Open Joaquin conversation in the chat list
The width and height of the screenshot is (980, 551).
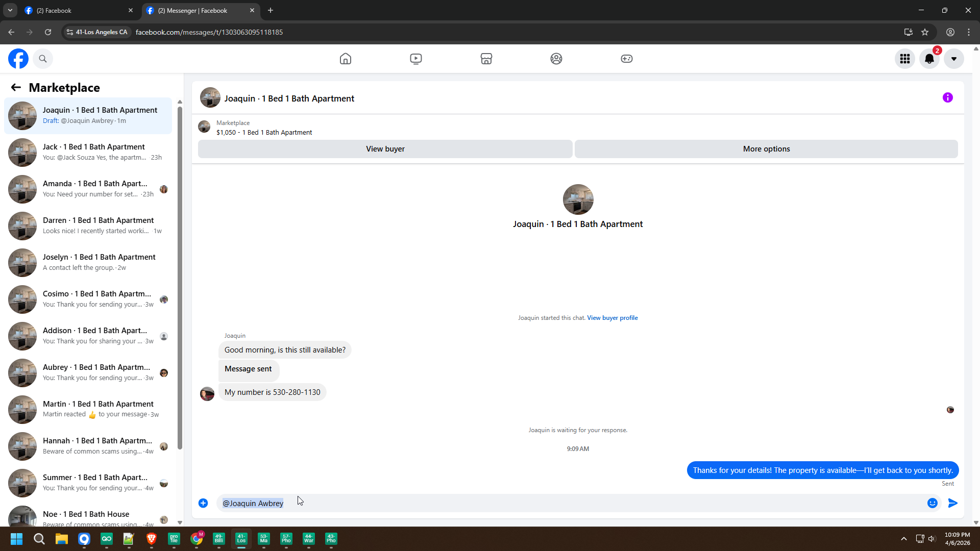[88, 116]
